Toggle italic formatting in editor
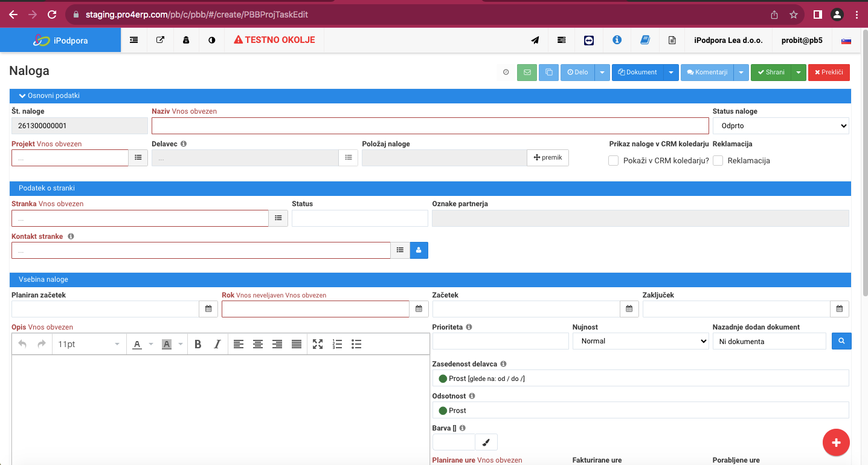Screen dimensions: 868x465 click(x=217, y=344)
